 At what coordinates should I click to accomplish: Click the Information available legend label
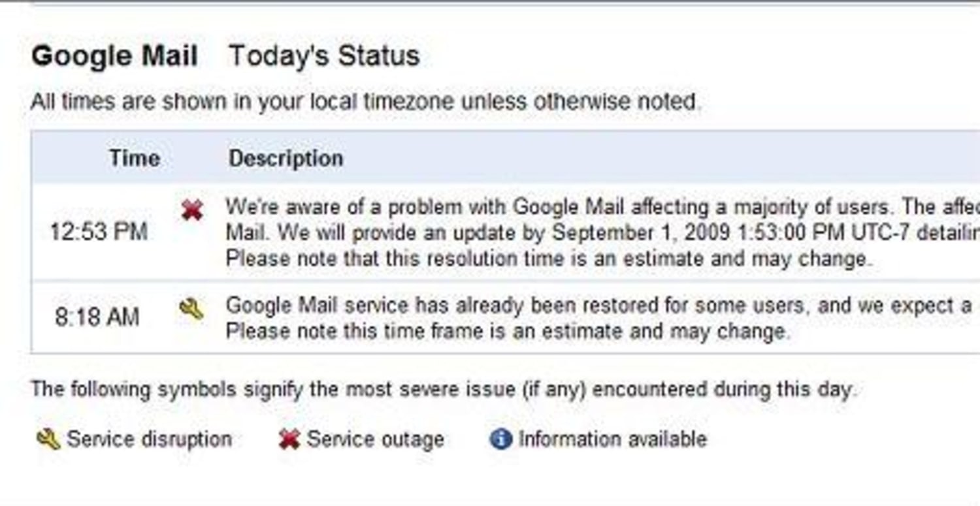[612, 439]
